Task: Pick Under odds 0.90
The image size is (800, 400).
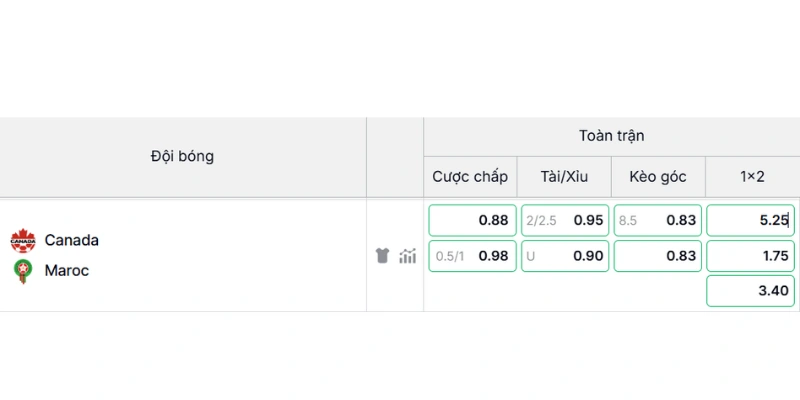Action: [x=565, y=256]
